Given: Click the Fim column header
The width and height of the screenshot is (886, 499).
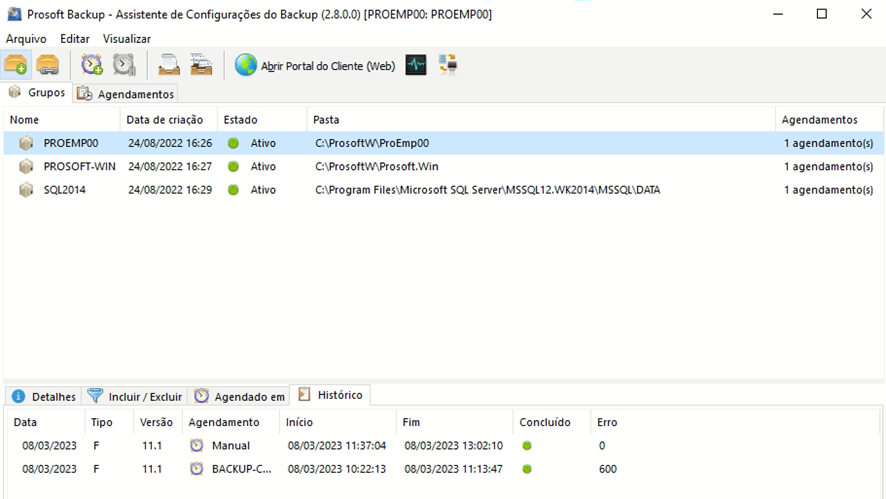Looking at the screenshot, I should pos(454,422).
